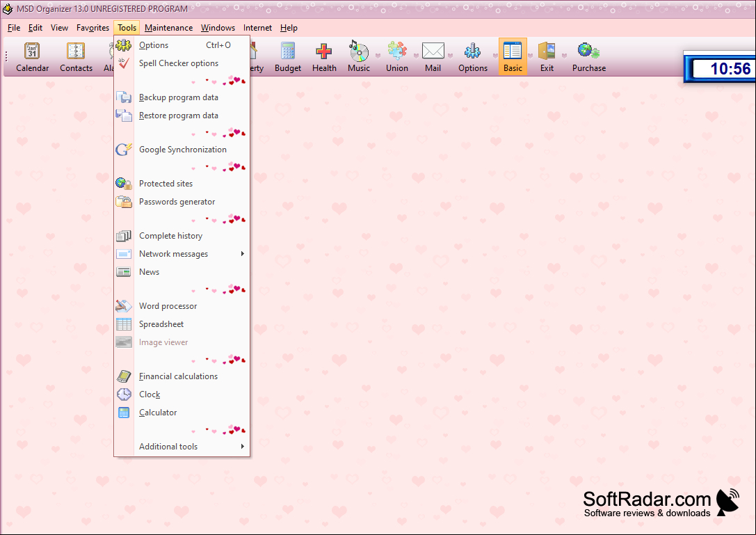This screenshot has height=535, width=756.
Task: Click the Word processor pen icon
Action: click(x=124, y=306)
